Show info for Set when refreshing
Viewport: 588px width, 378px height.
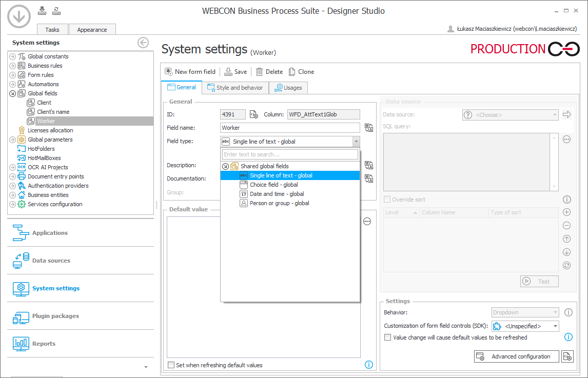coord(368,365)
